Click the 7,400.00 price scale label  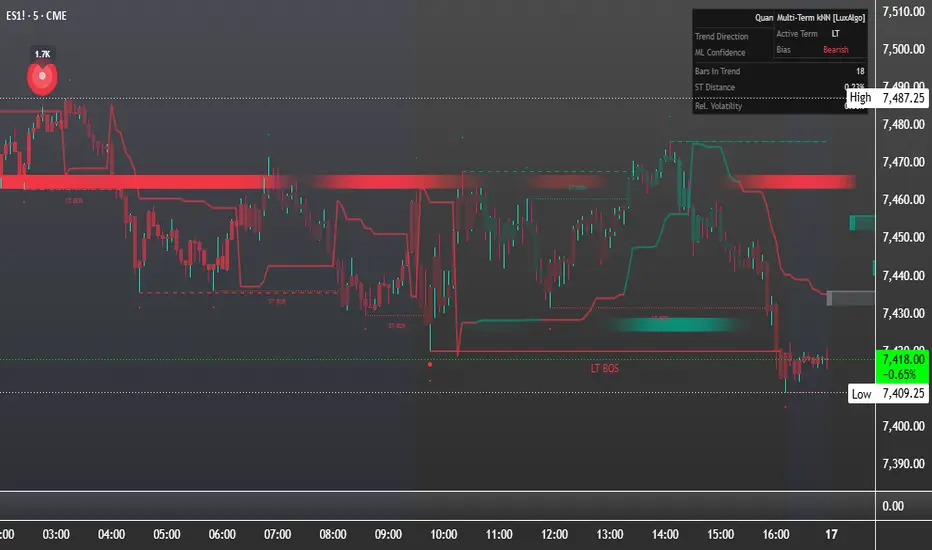[903, 426]
